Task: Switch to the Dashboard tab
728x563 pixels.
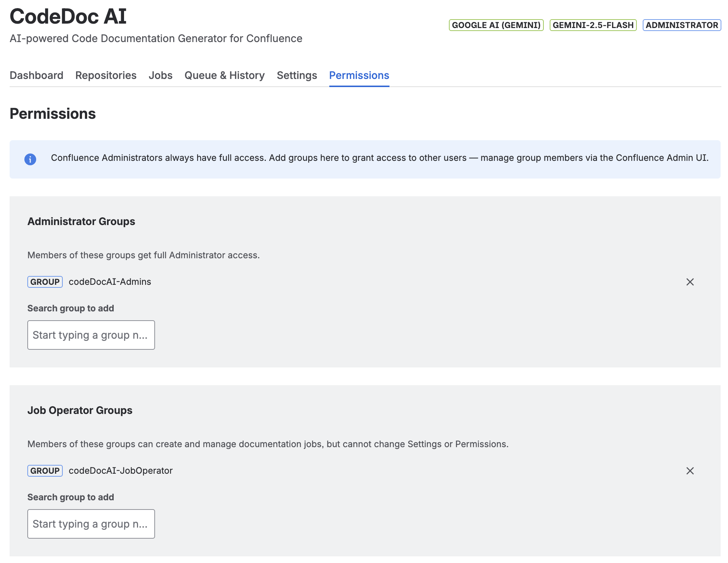Action: tap(36, 75)
